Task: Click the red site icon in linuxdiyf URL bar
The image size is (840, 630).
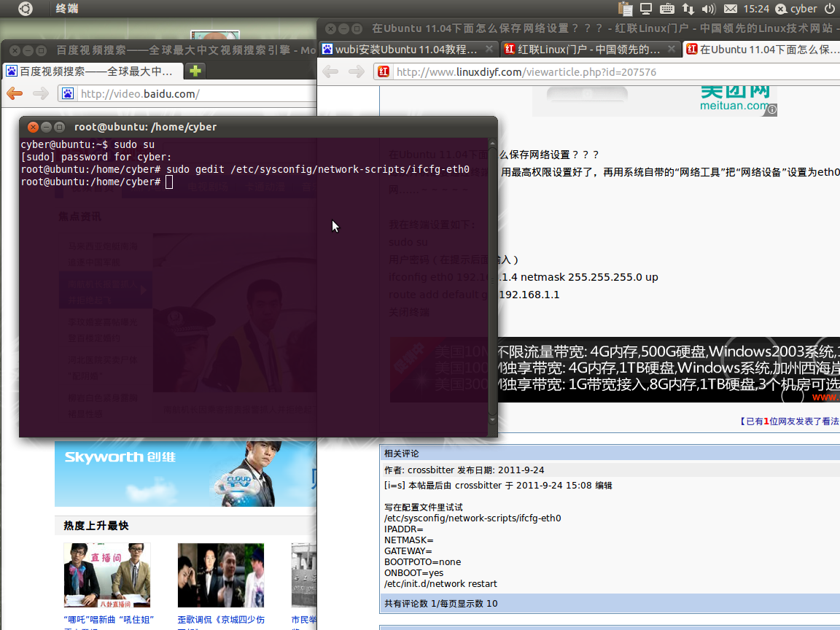Action: pos(384,71)
